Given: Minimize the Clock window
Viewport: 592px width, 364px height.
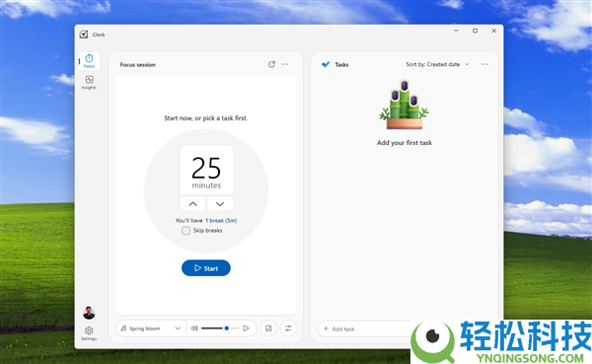Looking at the screenshot, I should pos(457,31).
